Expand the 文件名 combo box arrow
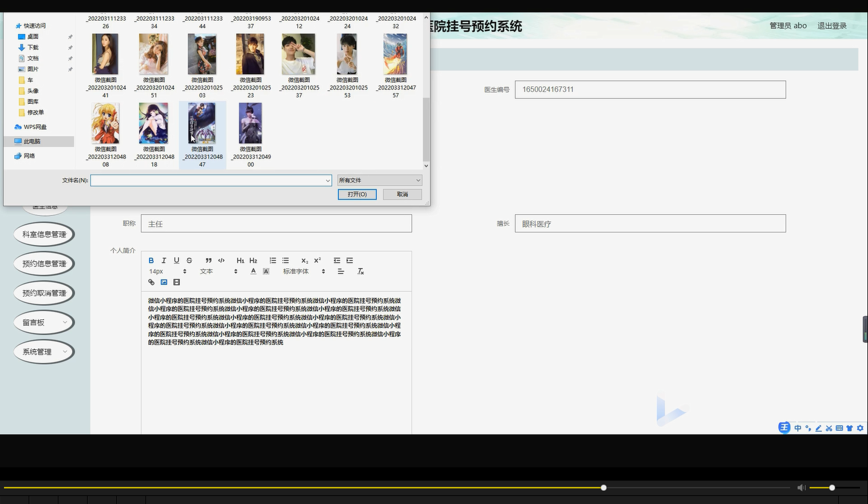This screenshot has height=504, width=868. pos(328,180)
